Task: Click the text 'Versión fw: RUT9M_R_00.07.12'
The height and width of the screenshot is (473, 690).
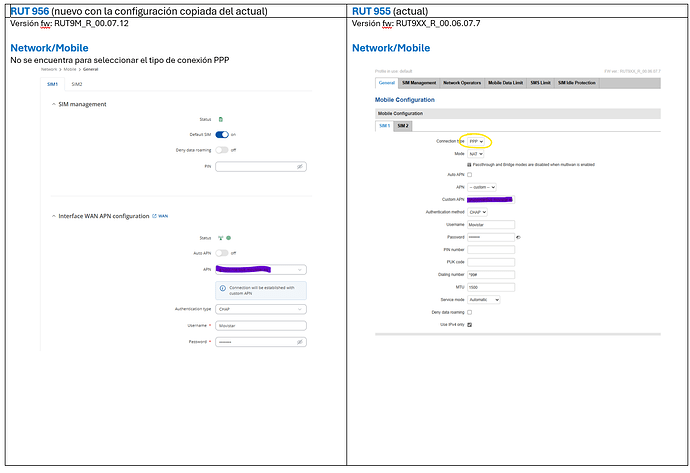Action: tap(70, 23)
